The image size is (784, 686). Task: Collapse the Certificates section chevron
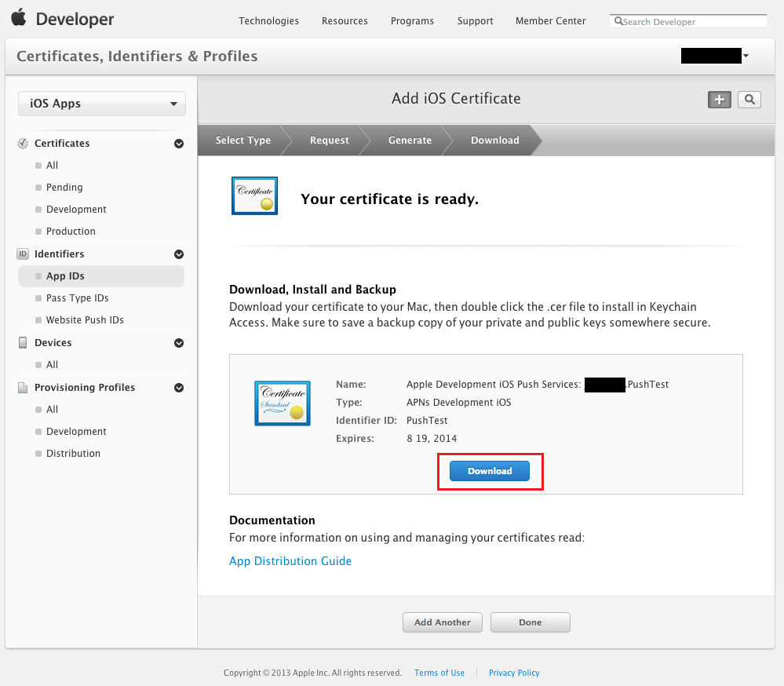tap(178, 144)
